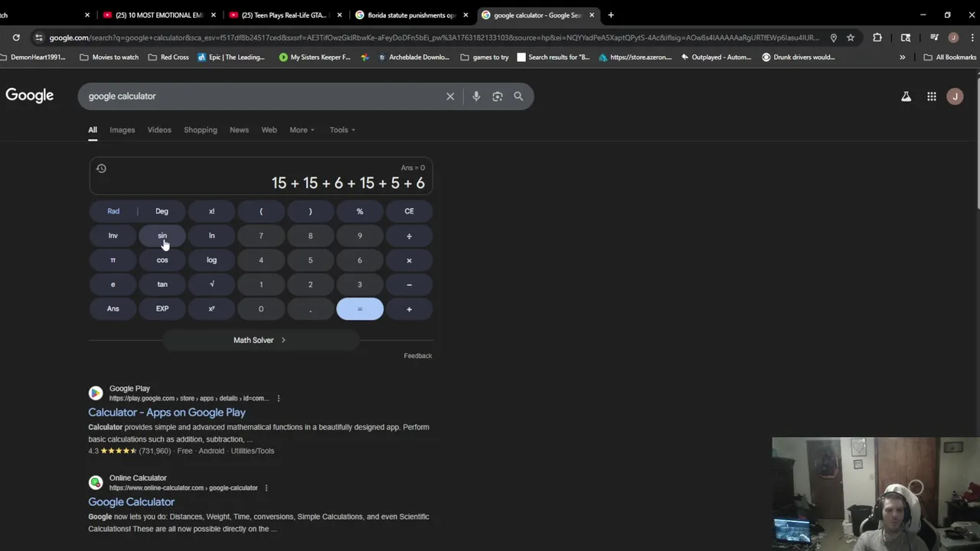Open Math Solver button
This screenshot has width=980, height=551.
260,341
